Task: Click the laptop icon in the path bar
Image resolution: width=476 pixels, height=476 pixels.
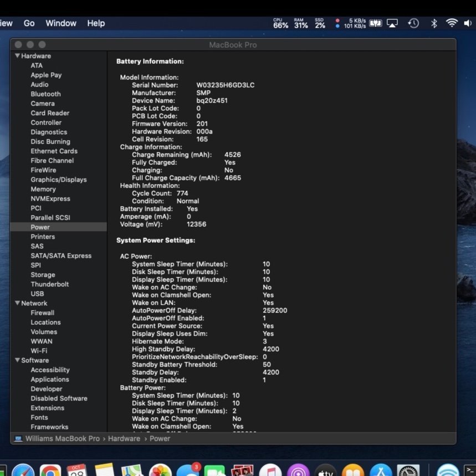Action: pos(18,438)
